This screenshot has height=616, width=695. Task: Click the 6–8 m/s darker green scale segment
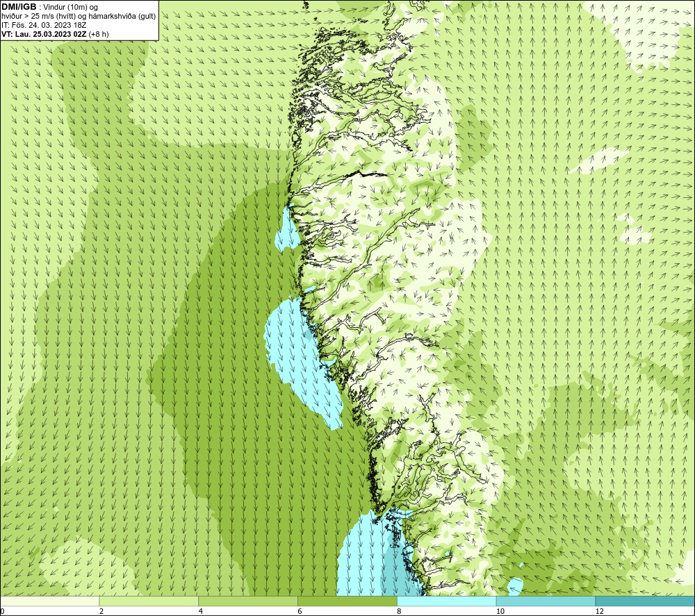point(347,601)
